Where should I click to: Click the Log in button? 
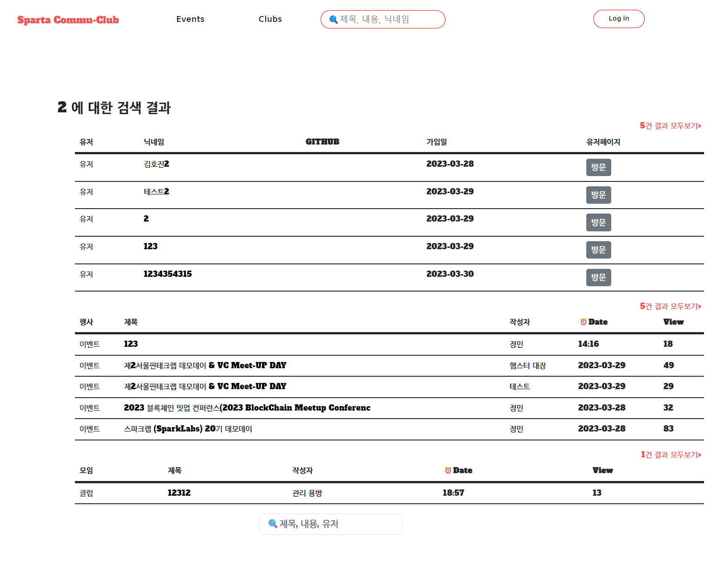pos(619,19)
